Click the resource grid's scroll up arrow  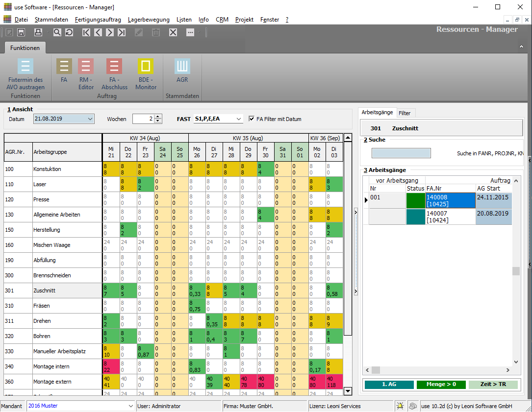click(x=348, y=138)
